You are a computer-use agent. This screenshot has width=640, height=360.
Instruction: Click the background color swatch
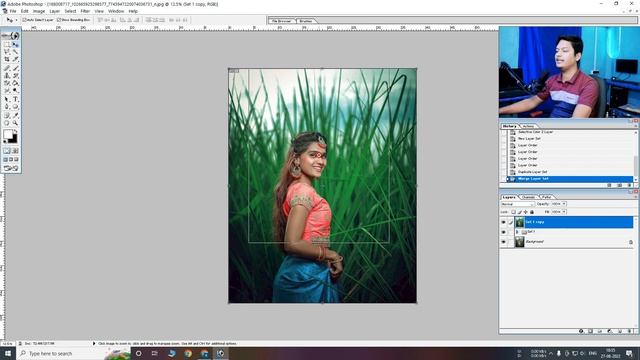coord(14,140)
